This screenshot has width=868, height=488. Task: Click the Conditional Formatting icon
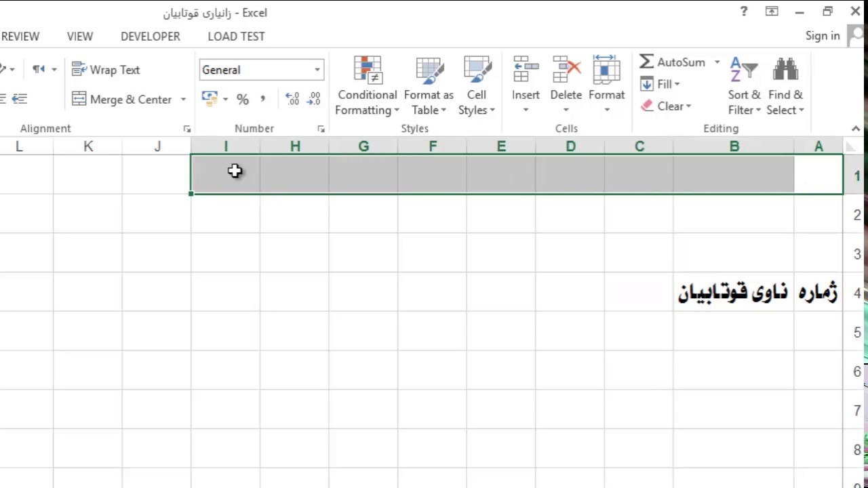pos(367,70)
